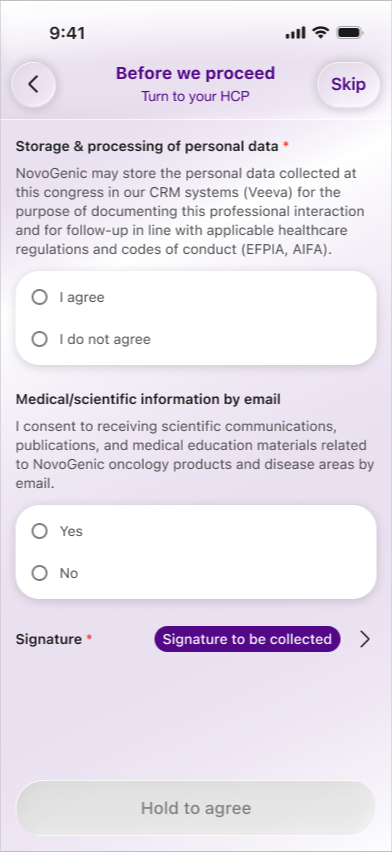Select the 'I agree' radio option

pyautogui.click(x=40, y=297)
